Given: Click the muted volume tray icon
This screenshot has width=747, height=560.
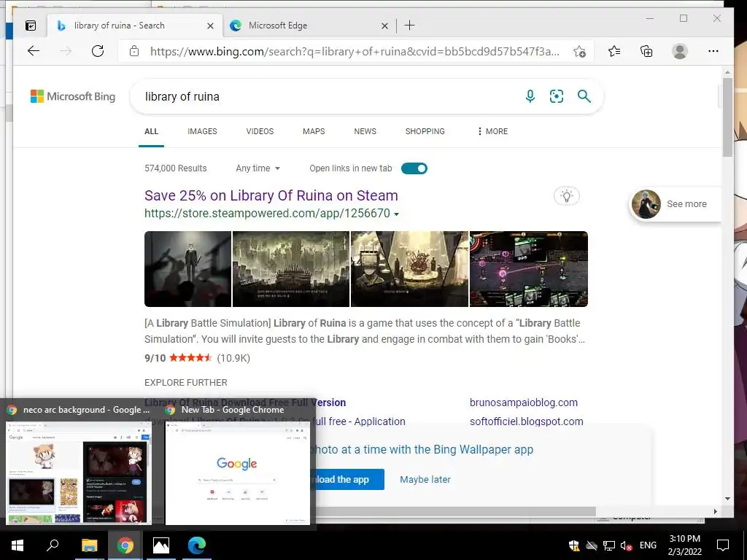Looking at the screenshot, I should (x=626, y=545).
